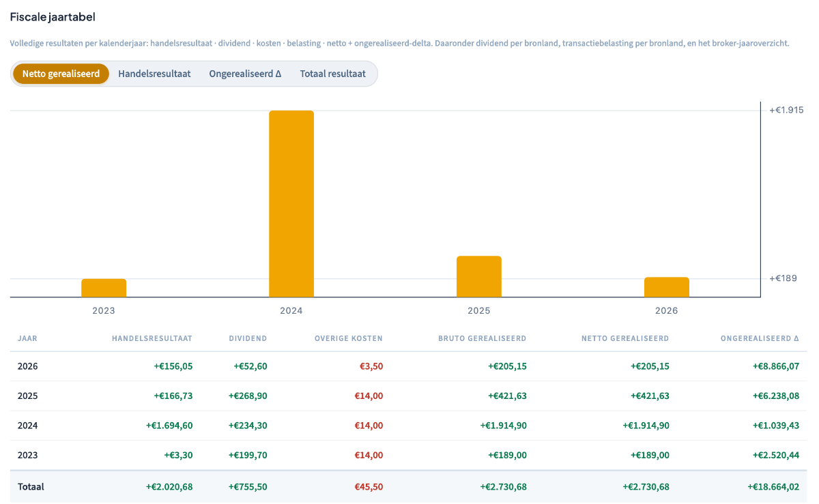This screenshot has height=504, width=819.
Task: Click the +€1.039,43 ongerealiseerd value
Action: (776, 426)
